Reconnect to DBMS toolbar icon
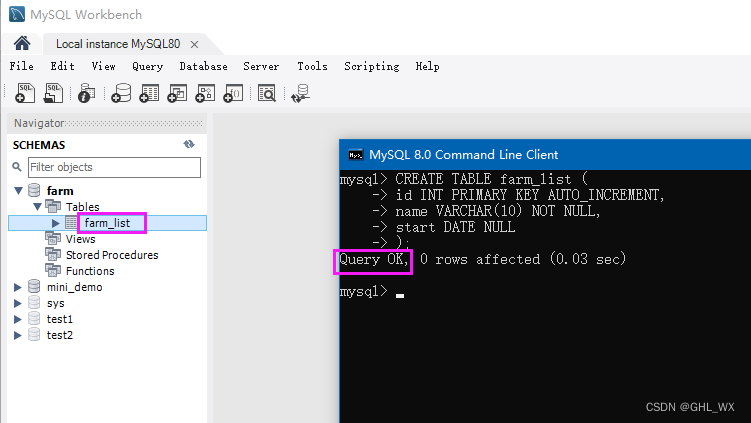 [x=300, y=93]
